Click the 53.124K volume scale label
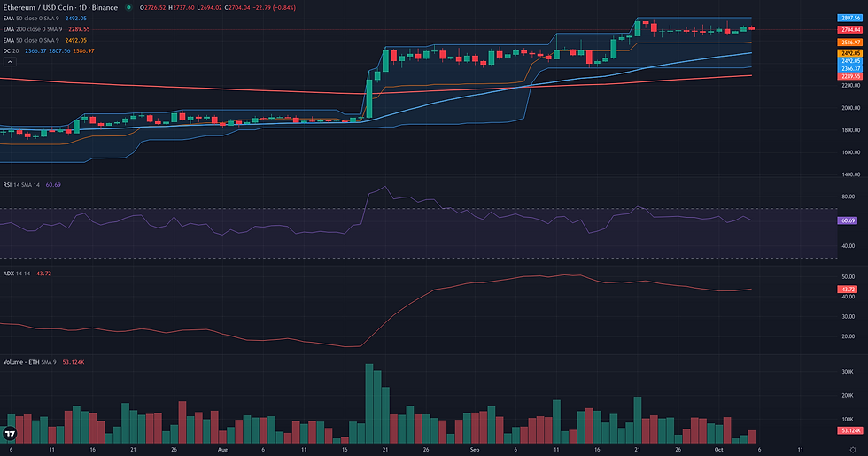The image size is (868, 456). click(x=849, y=430)
